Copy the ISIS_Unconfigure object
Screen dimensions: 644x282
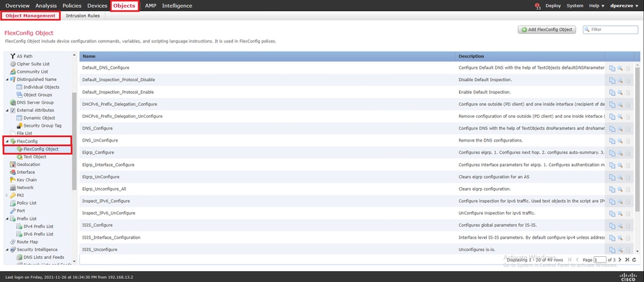tap(612, 250)
